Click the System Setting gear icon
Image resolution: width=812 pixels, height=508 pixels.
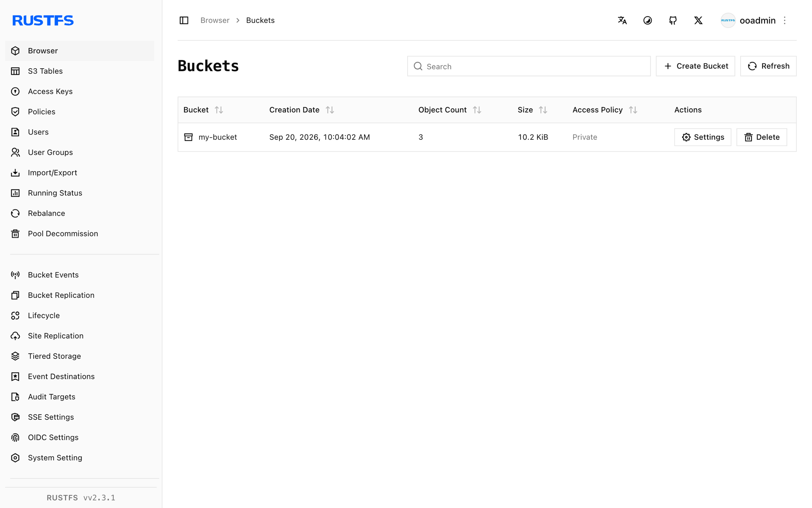[15, 458]
